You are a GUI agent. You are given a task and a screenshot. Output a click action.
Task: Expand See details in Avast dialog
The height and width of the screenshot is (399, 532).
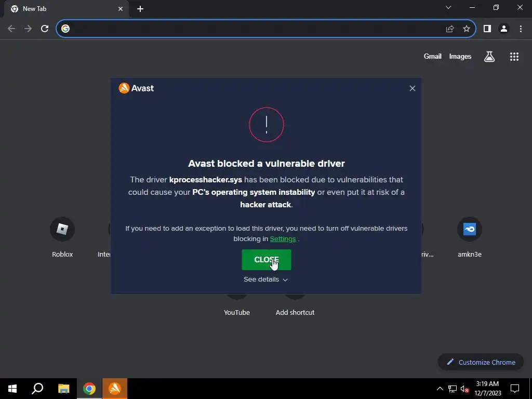(265, 279)
